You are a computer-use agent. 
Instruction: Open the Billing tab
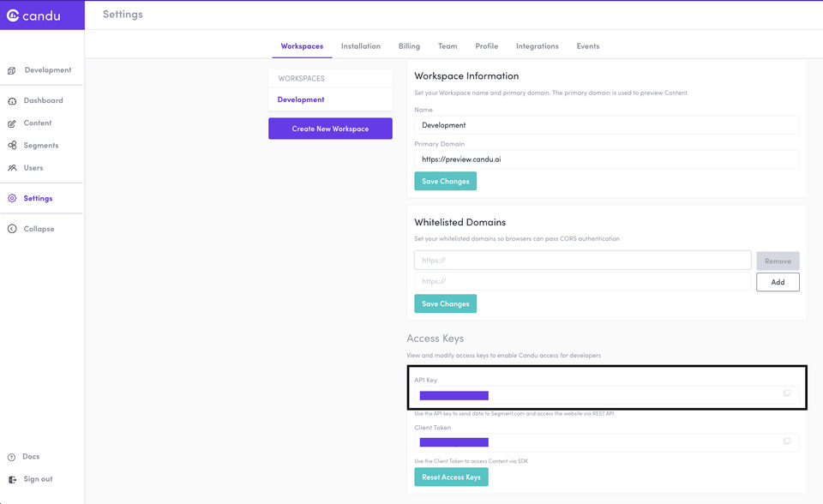point(409,46)
